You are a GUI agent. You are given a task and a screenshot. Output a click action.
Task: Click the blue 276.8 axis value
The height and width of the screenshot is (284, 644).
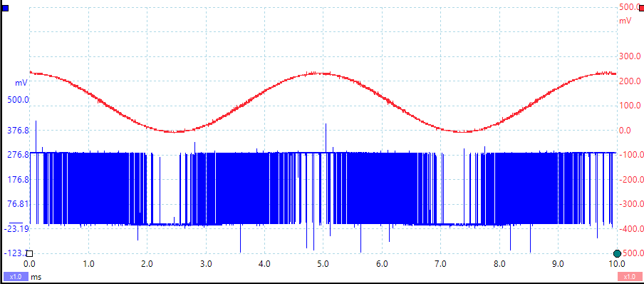(17, 155)
